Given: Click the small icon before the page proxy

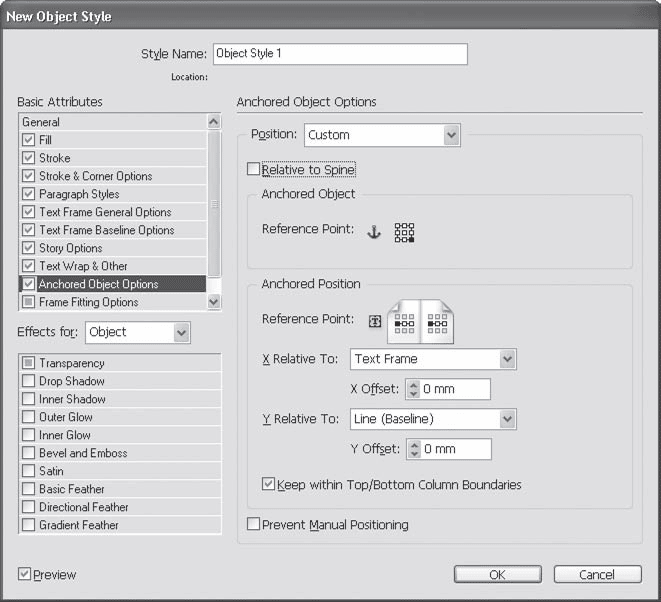Looking at the screenshot, I should (375, 321).
